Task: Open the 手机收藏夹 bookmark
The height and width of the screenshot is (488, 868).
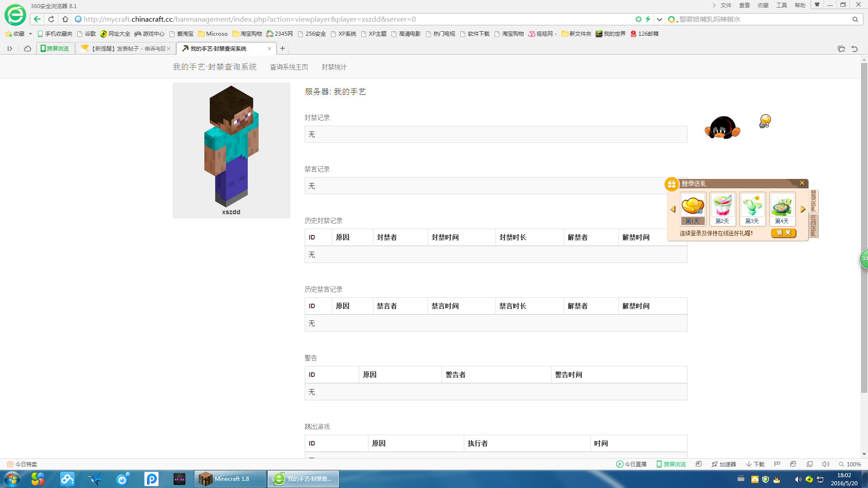Action: tap(55, 34)
